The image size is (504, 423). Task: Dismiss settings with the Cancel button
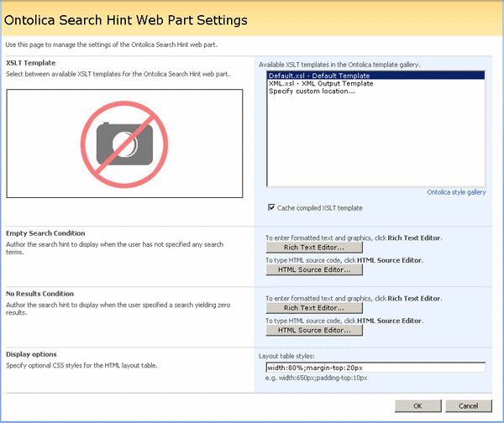point(469,406)
